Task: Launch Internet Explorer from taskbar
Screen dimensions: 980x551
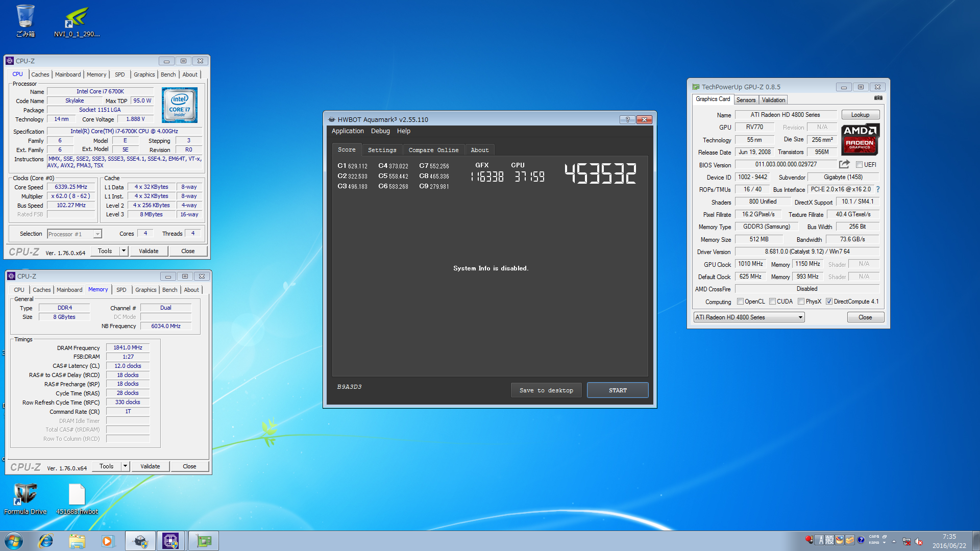Action: (x=46, y=541)
